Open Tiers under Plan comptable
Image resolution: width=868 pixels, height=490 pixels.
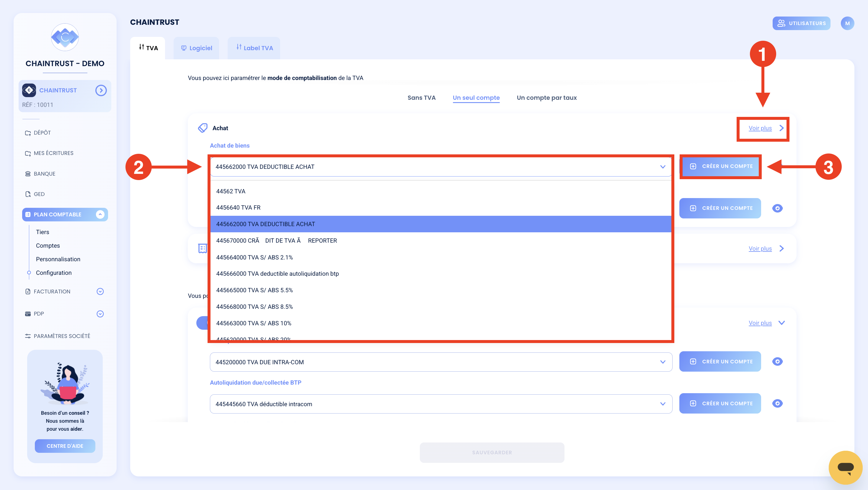point(43,232)
